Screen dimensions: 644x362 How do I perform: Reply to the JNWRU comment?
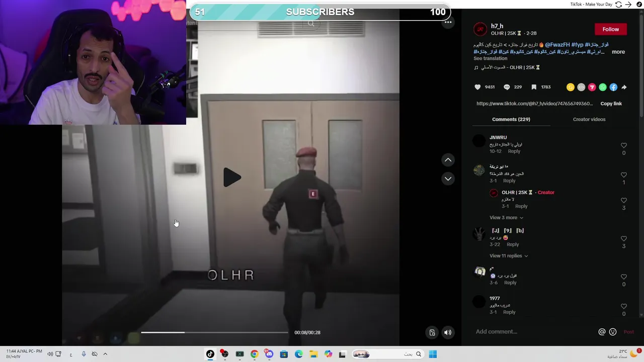[514, 151]
